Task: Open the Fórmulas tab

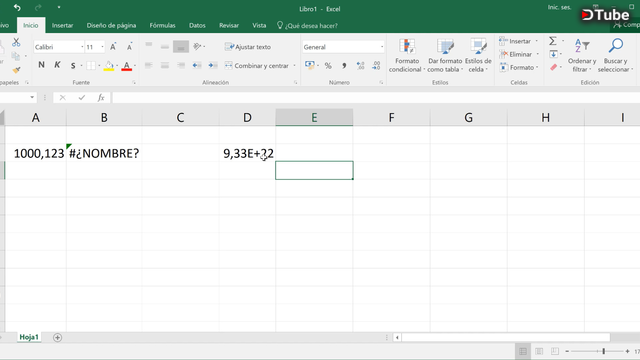Action: pyautogui.click(x=162, y=25)
